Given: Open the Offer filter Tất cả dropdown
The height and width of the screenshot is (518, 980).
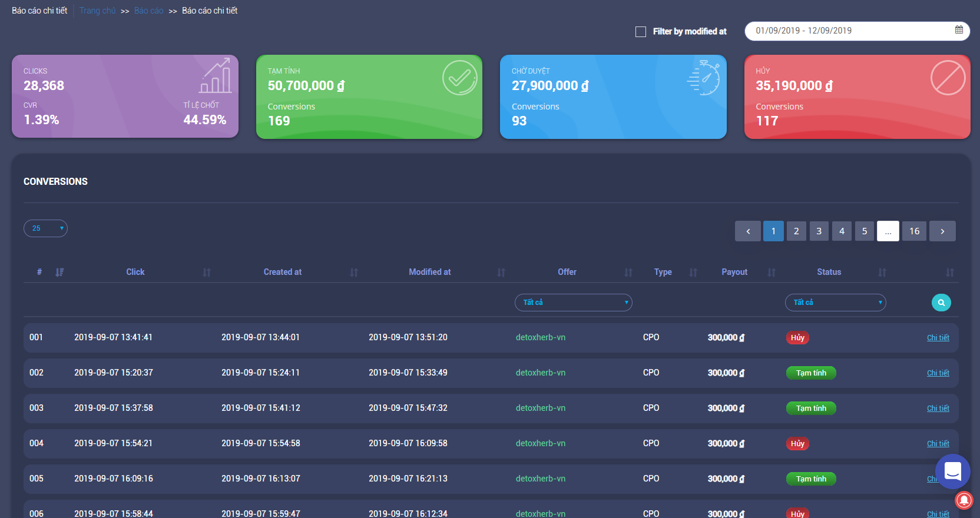Looking at the screenshot, I should click(574, 303).
